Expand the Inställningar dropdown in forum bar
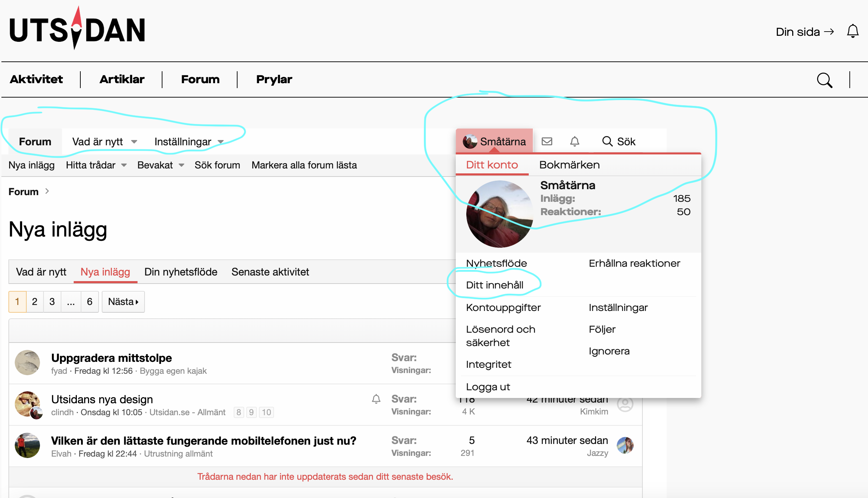This screenshot has width=868, height=498. pos(221,142)
